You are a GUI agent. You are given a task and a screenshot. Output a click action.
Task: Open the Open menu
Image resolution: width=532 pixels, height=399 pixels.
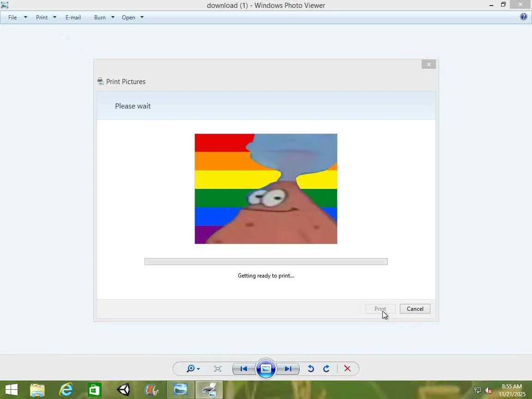(128, 17)
